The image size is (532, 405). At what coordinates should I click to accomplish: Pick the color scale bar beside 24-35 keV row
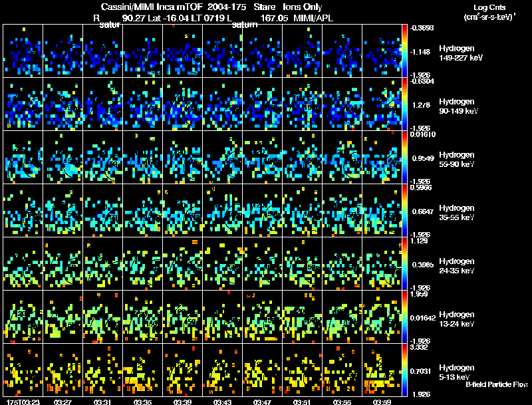pyautogui.click(x=404, y=264)
